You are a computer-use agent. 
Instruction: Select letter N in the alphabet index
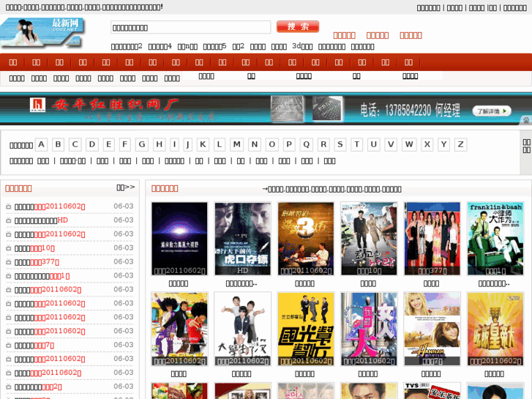click(x=255, y=145)
